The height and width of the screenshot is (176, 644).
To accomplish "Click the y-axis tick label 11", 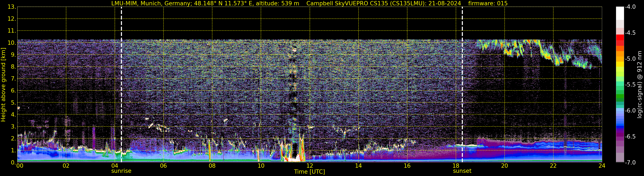I will tap(11, 31).
